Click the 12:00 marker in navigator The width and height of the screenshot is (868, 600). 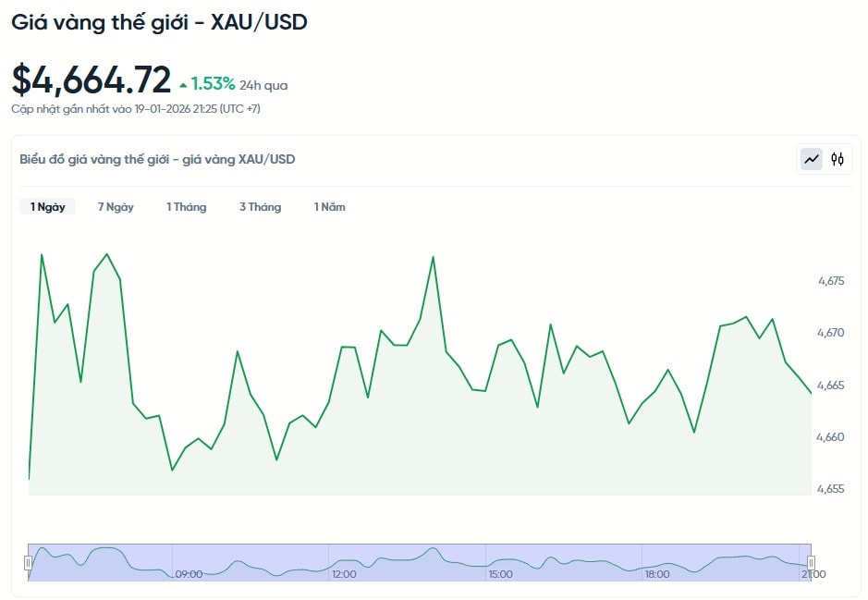[344, 574]
